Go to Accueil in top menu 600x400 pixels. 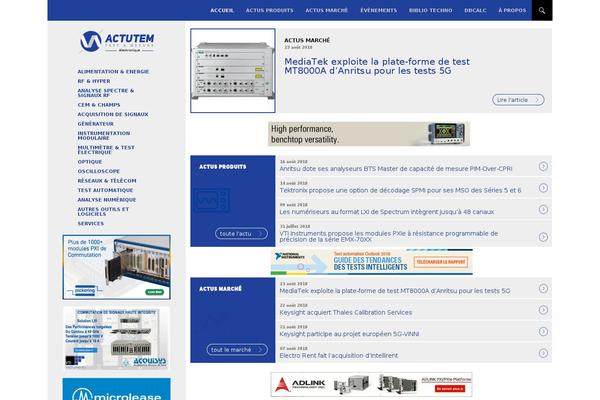click(x=222, y=10)
